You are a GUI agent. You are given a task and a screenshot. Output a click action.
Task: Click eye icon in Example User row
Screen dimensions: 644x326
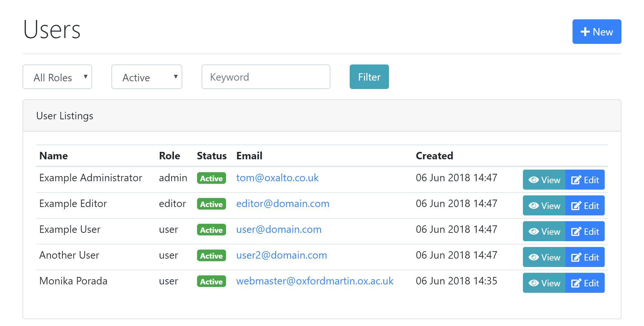click(x=534, y=232)
